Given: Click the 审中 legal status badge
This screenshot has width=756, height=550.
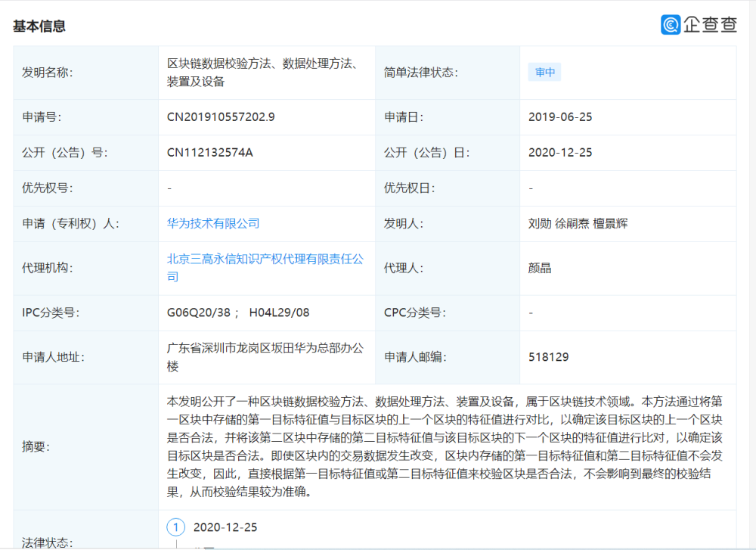Looking at the screenshot, I should coord(545,73).
